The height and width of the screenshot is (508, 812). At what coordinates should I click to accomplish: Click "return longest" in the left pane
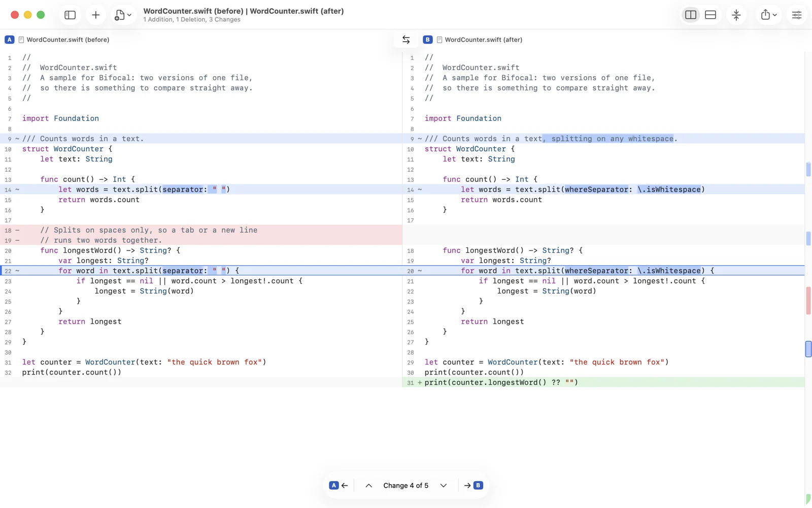pyautogui.click(x=90, y=322)
